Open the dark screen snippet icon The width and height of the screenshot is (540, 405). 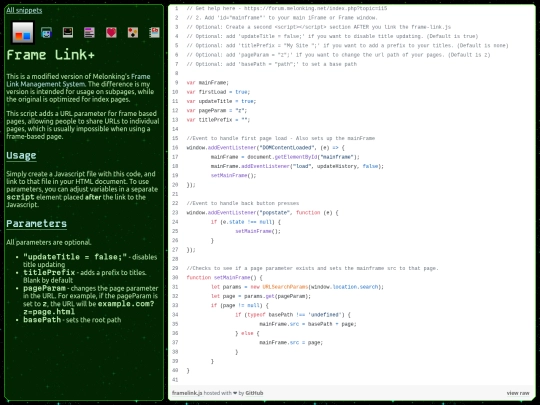click(68, 32)
